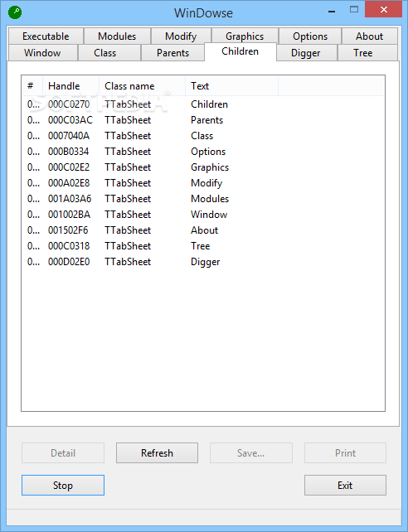Click the 'Options' text cell in list

pyautogui.click(x=208, y=152)
